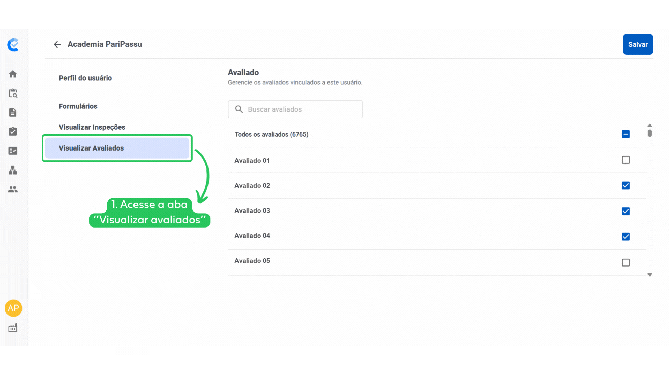Click the scrollbar down arrow
This screenshot has width=670, height=376.
[649, 275]
